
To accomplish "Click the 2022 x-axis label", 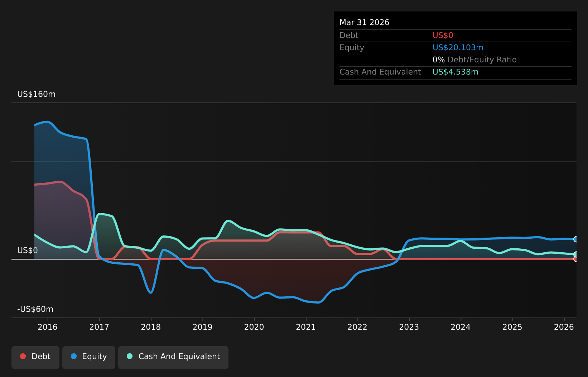I will [x=357, y=327].
